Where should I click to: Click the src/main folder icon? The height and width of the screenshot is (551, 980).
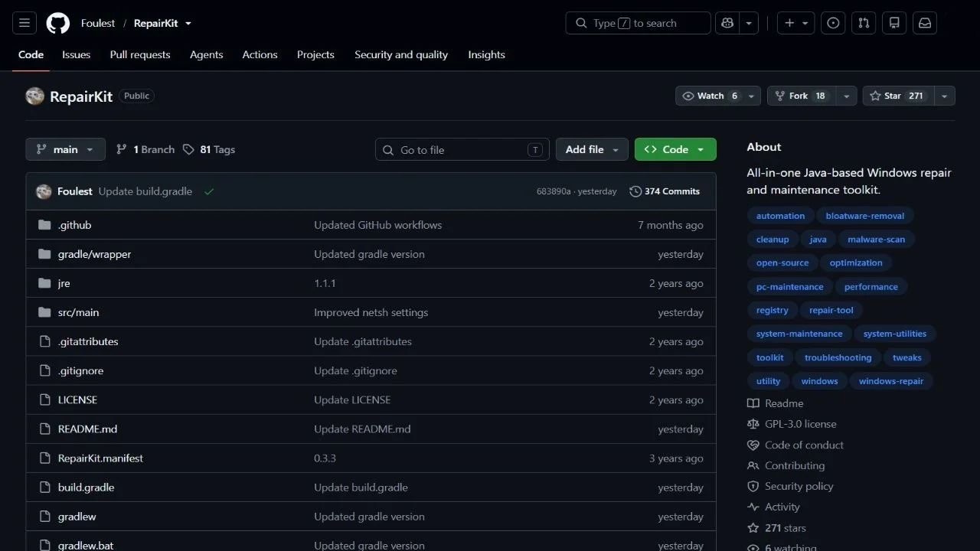pyautogui.click(x=44, y=312)
